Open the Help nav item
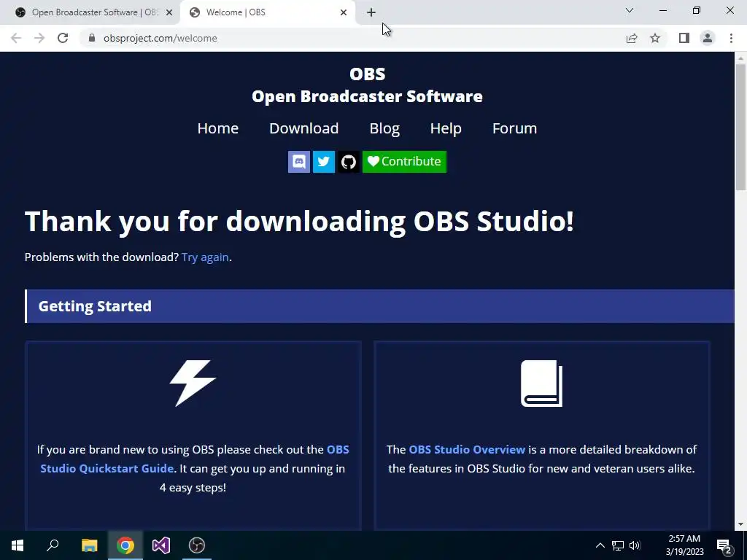 pos(446,128)
